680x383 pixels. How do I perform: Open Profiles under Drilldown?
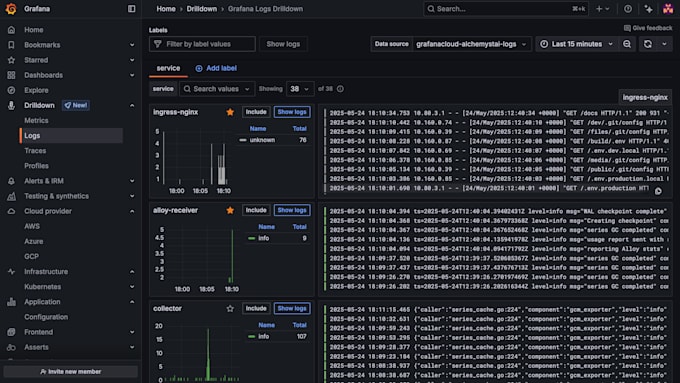(x=36, y=166)
